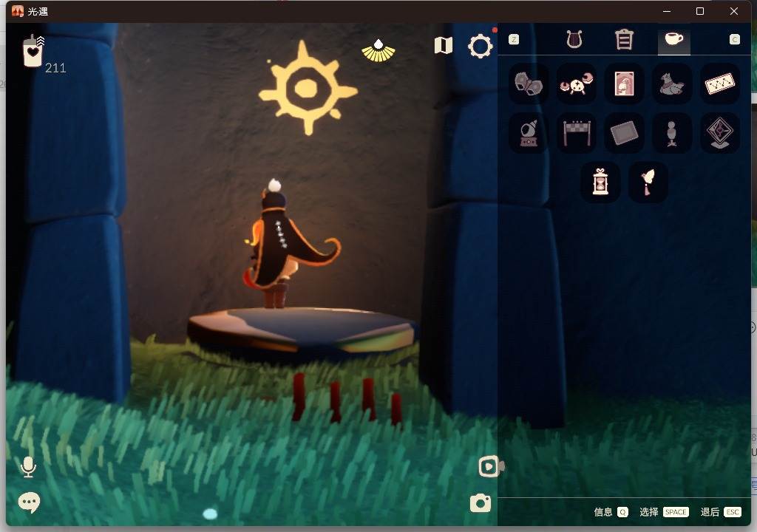Open the folded map icon
This screenshot has width=757, height=532.
tap(444, 46)
